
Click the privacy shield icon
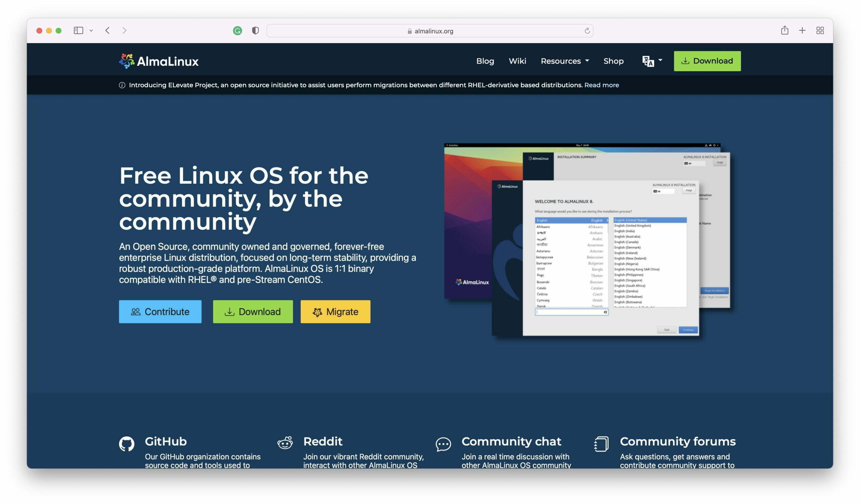(255, 31)
